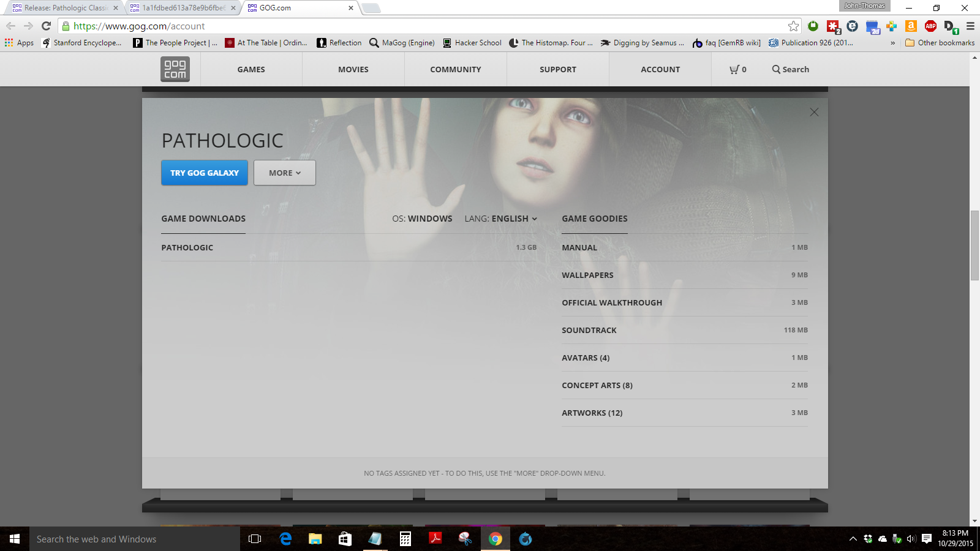The width and height of the screenshot is (980, 551).
Task: Open the SUPPORT menu
Action: click(558, 69)
